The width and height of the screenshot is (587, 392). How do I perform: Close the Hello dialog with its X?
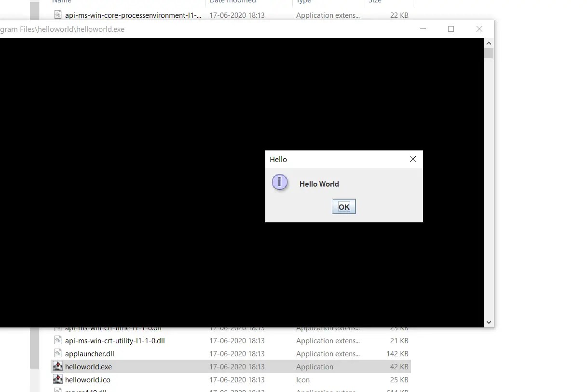(412, 159)
